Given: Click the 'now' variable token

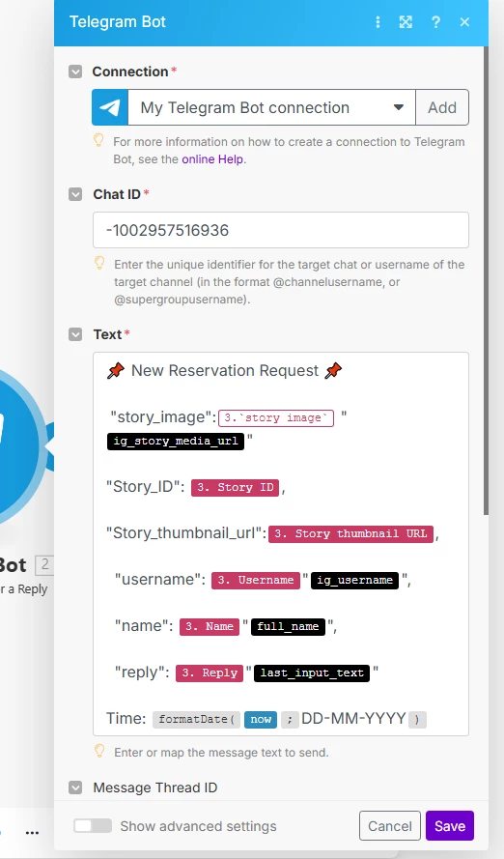Looking at the screenshot, I should [261, 719].
